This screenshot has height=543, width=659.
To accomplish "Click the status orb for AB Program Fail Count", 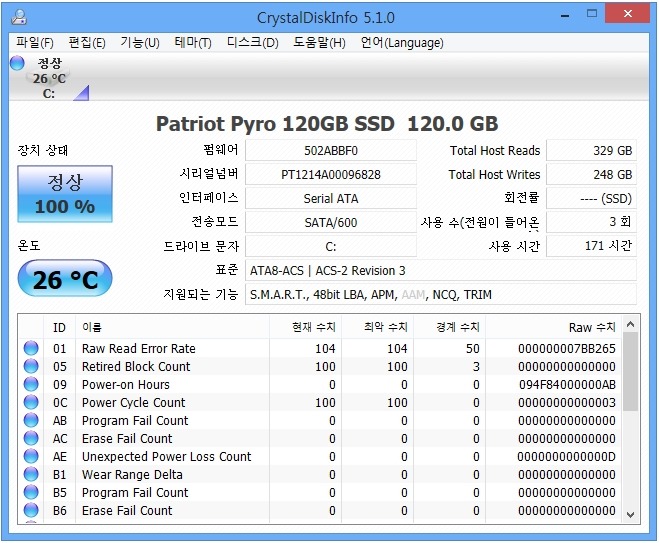I will click(x=31, y=420).
